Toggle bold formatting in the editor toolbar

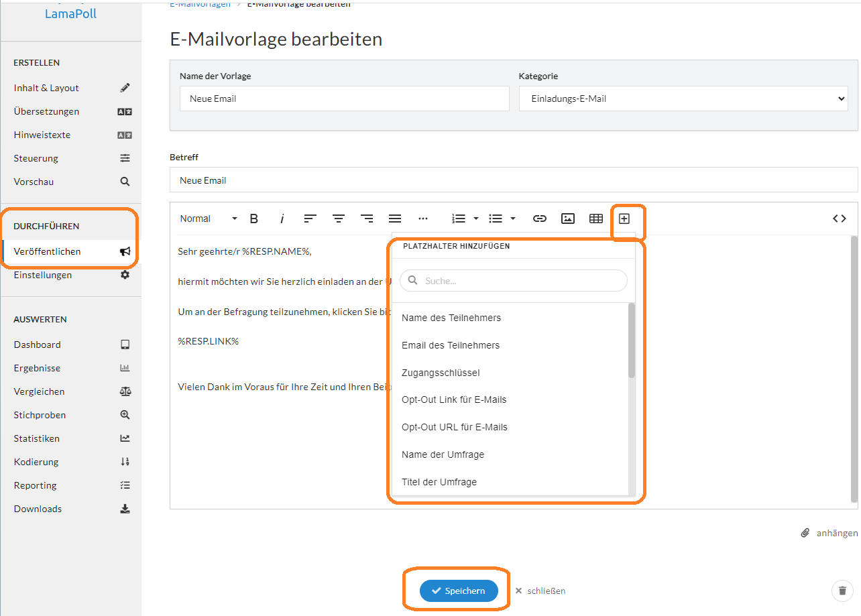pos(253,218)
